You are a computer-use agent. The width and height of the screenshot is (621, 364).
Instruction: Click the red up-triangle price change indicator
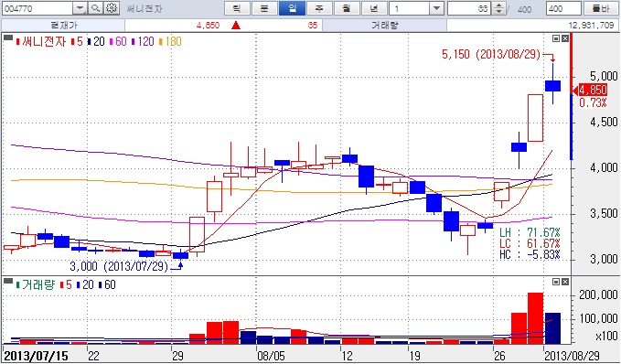click(x=236, y=26)
